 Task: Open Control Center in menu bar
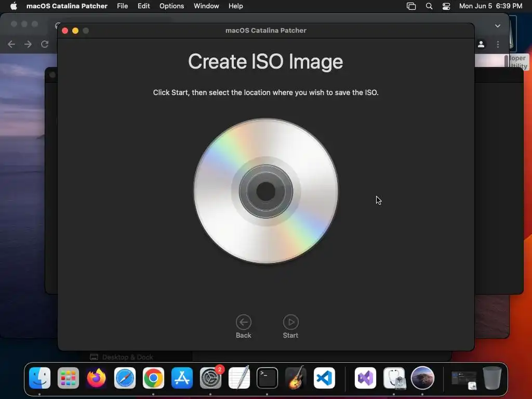446,6
